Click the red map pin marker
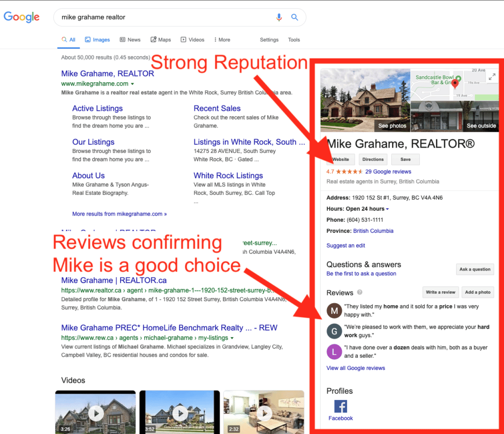Viewport: 504px width, 434px height. 455,84
